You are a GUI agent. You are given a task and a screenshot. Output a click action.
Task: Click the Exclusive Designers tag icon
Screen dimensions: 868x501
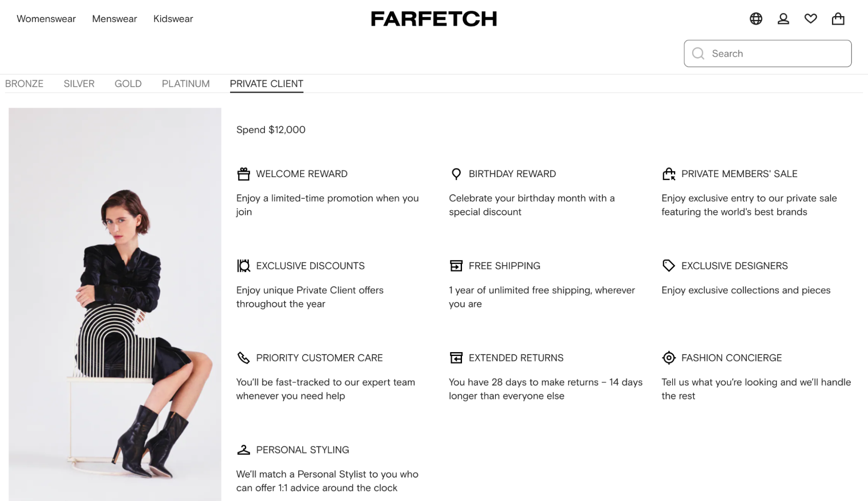(669, 266)
